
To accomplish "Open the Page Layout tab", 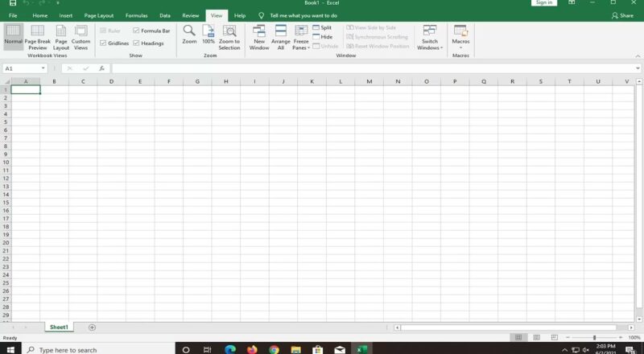I will coord(98,15).
